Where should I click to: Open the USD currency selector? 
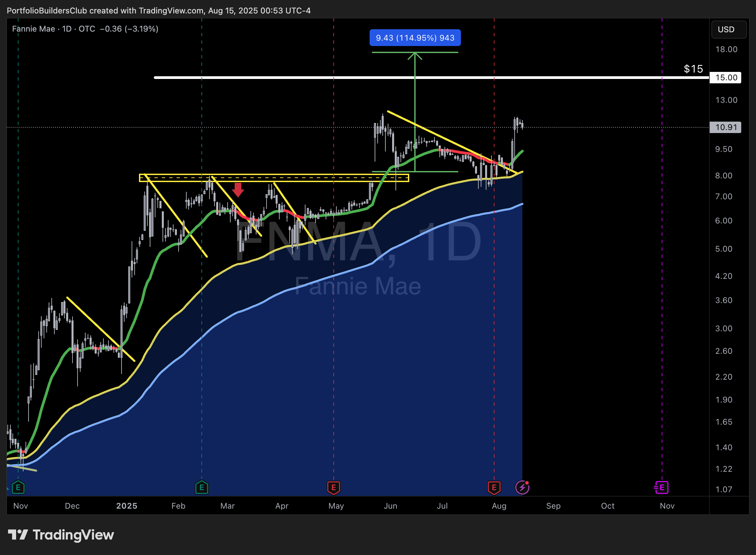pyautogui.click(x=729, y=30)
